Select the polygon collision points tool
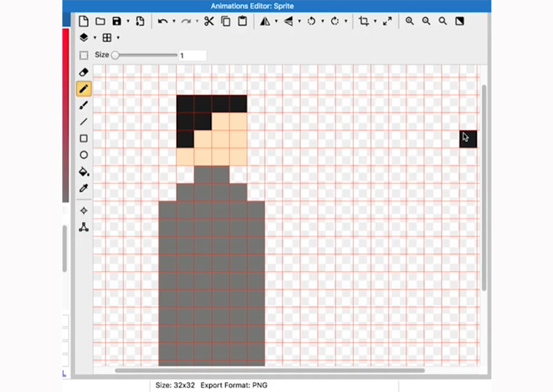Viewport: 553px width, 392px height. 83,227
